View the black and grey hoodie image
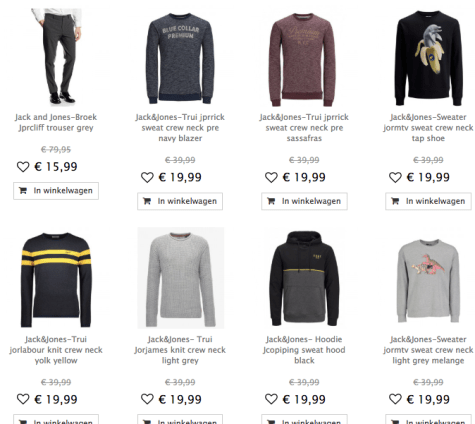This screenshot has width=475, height=424. [304, 278]
